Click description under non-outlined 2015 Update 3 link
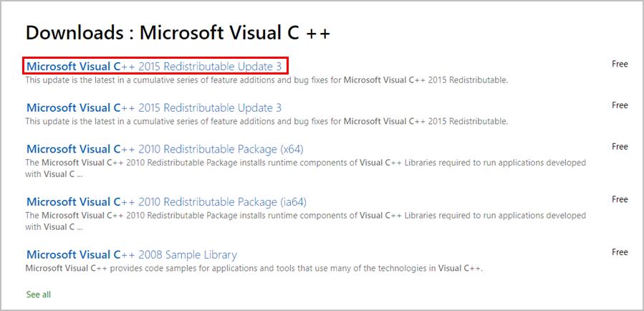 pyautogui.click(x=266, y=122)
